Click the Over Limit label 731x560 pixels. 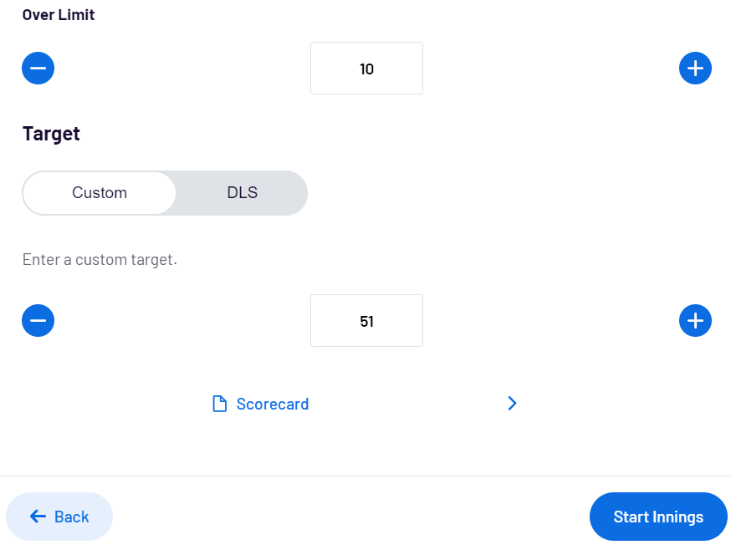(59, 15)
